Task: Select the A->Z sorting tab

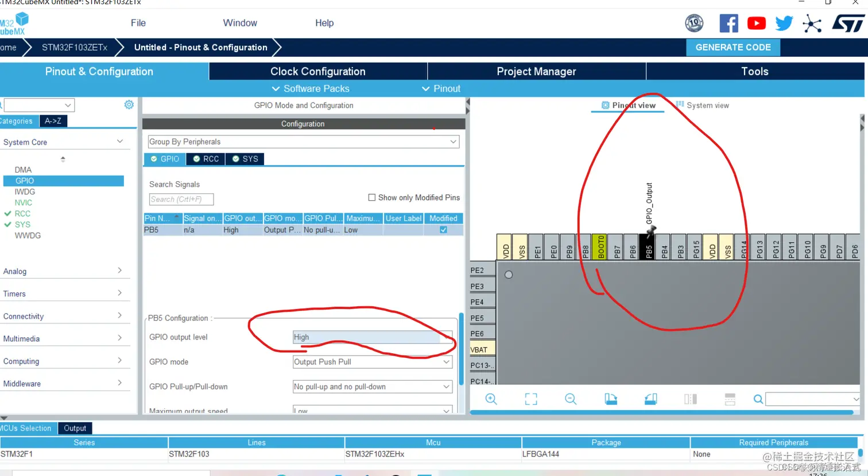Action: tap(53, 121)
